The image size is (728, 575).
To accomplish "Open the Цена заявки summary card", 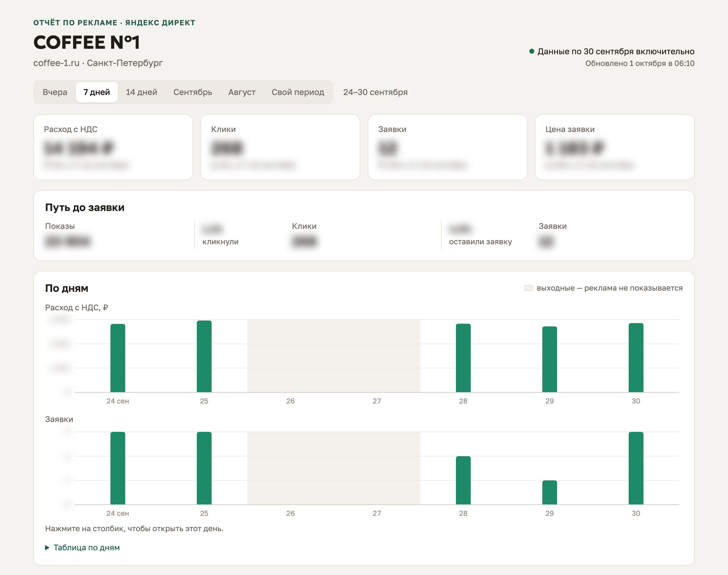I will (614, 147).
